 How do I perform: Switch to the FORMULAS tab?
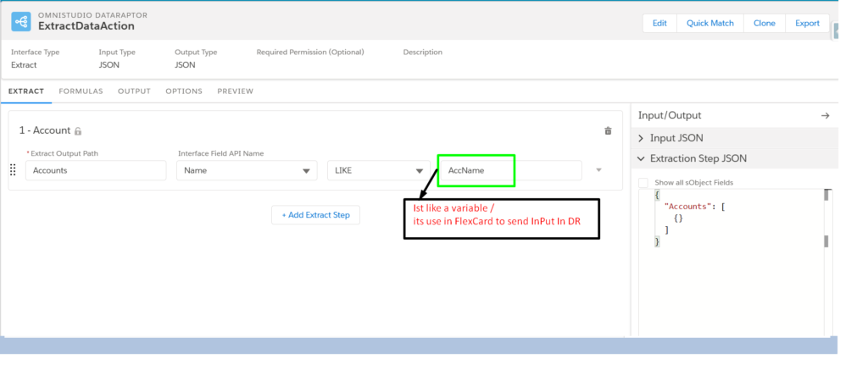81,91
